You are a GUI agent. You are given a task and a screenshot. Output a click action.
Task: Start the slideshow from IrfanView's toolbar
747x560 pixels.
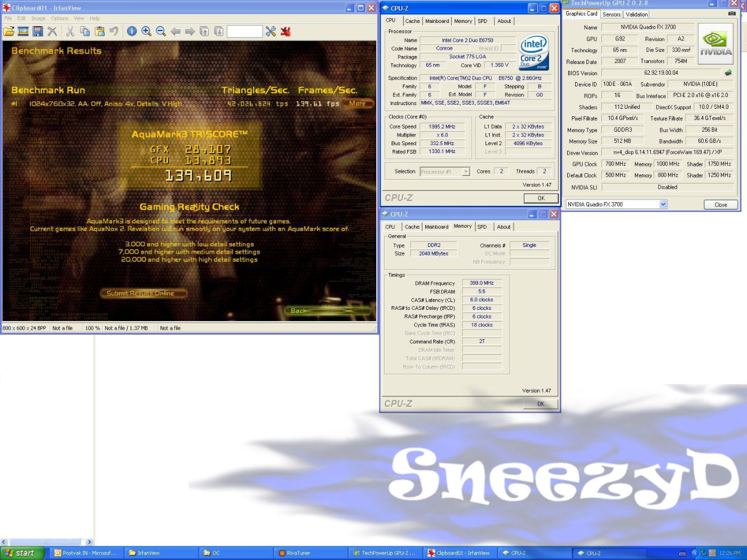(23, 31)
